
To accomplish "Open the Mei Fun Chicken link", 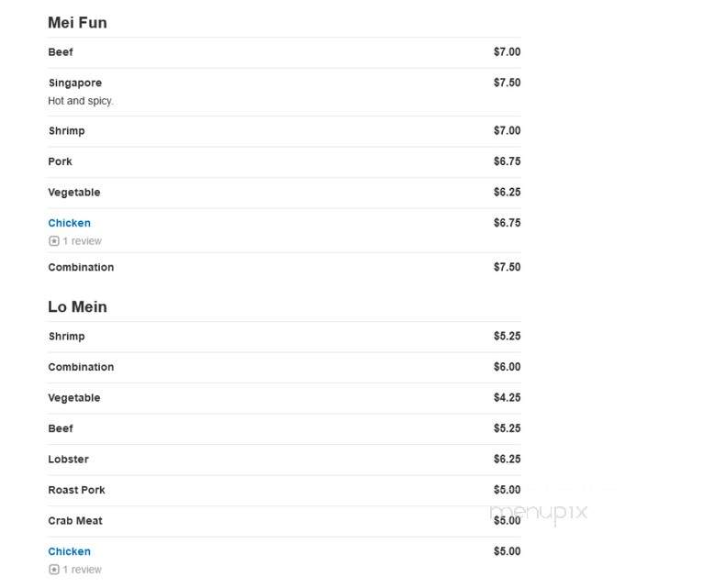I will (70, 223).
